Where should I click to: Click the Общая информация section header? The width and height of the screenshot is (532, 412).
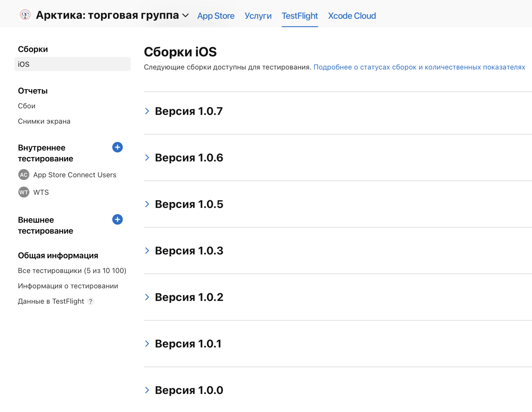(x=58, y=255)
